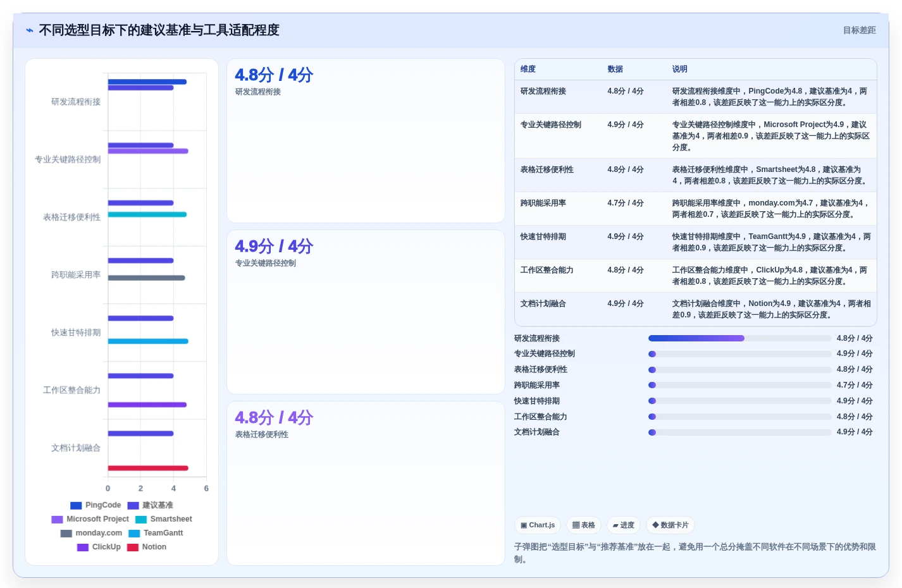
Task: Open the 4.9分 / 4分 专业关键路径控制 card
Action: click(366, 312)
